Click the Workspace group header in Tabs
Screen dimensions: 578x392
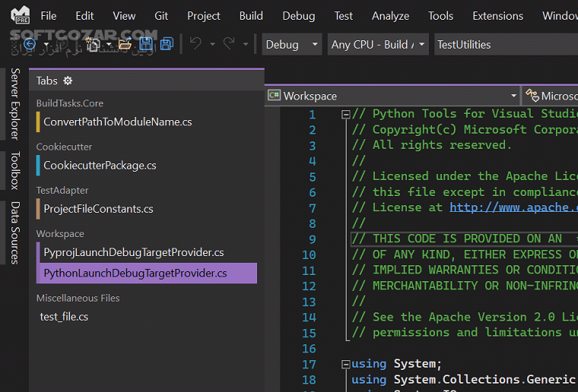pyautogui.click(x=60, y=233)
